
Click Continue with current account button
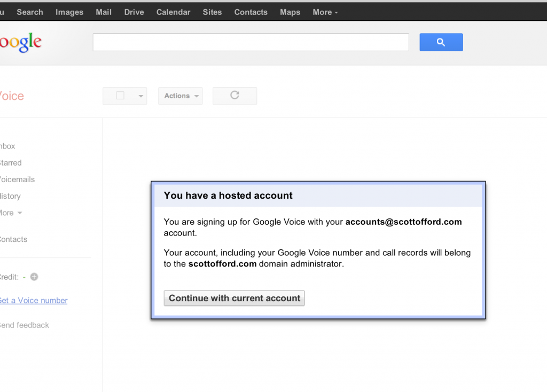point(234,298)
